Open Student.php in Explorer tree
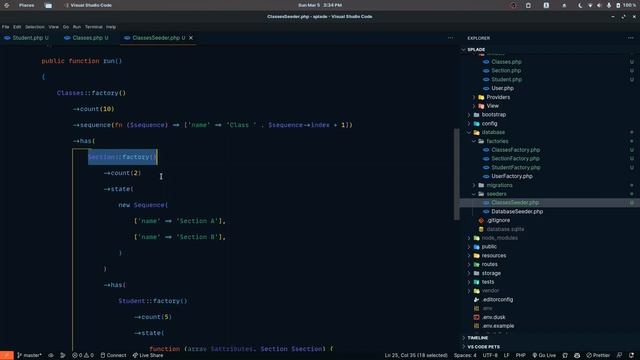640x360 pixels. [506, 80]
